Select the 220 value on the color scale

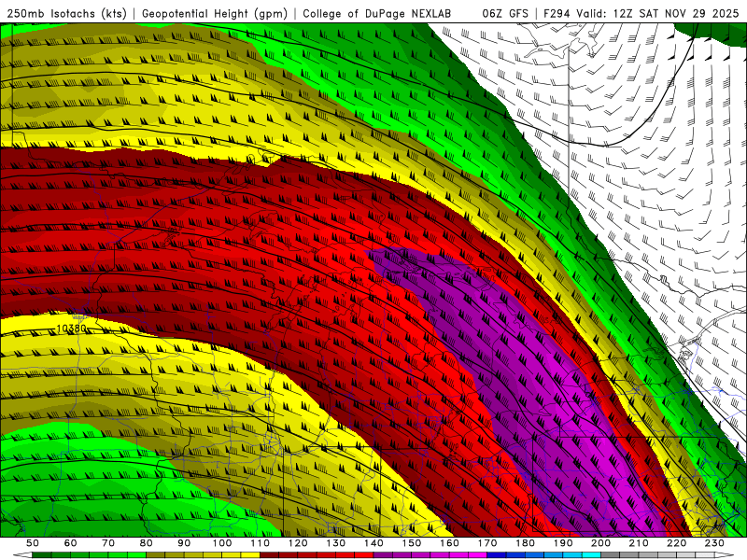click(x=677, y=543)
